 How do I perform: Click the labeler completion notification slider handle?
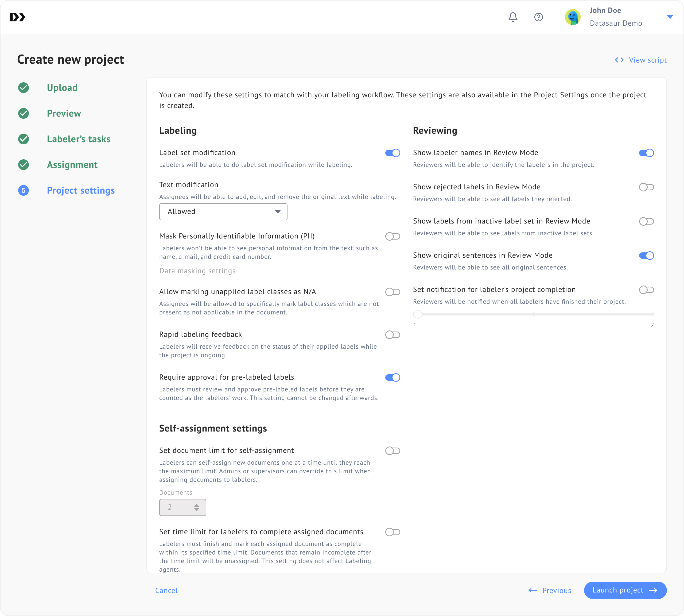point(418,314)
